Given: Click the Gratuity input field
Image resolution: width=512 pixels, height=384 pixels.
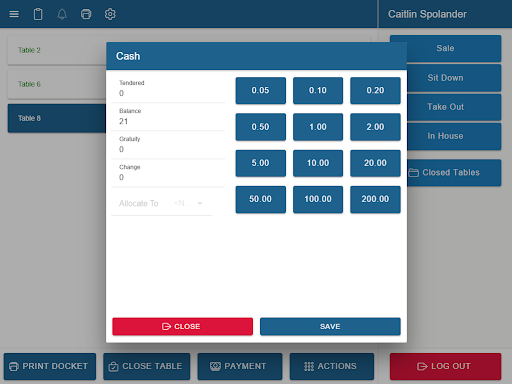Looking at the screenshot, I should click(x=168, y=145).
